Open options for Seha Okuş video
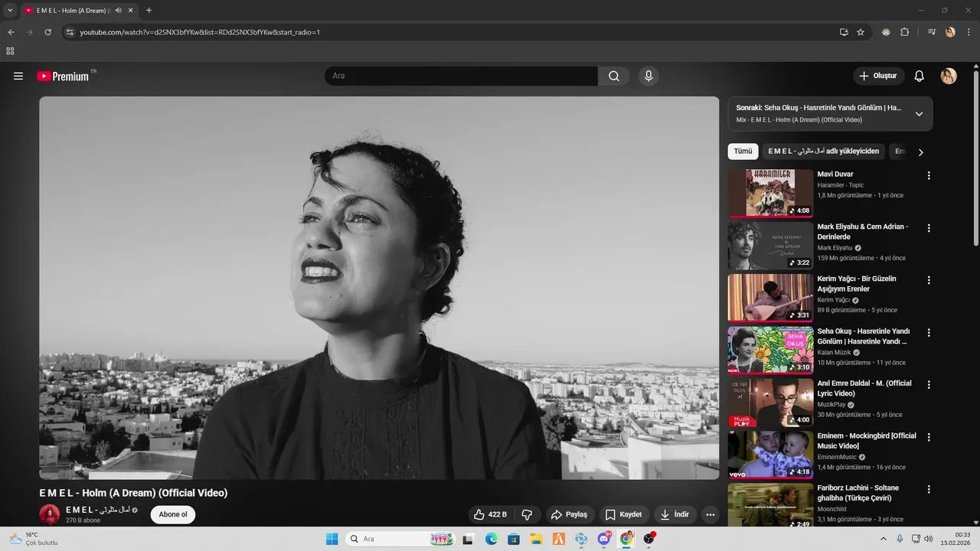 tap(929, 333)
